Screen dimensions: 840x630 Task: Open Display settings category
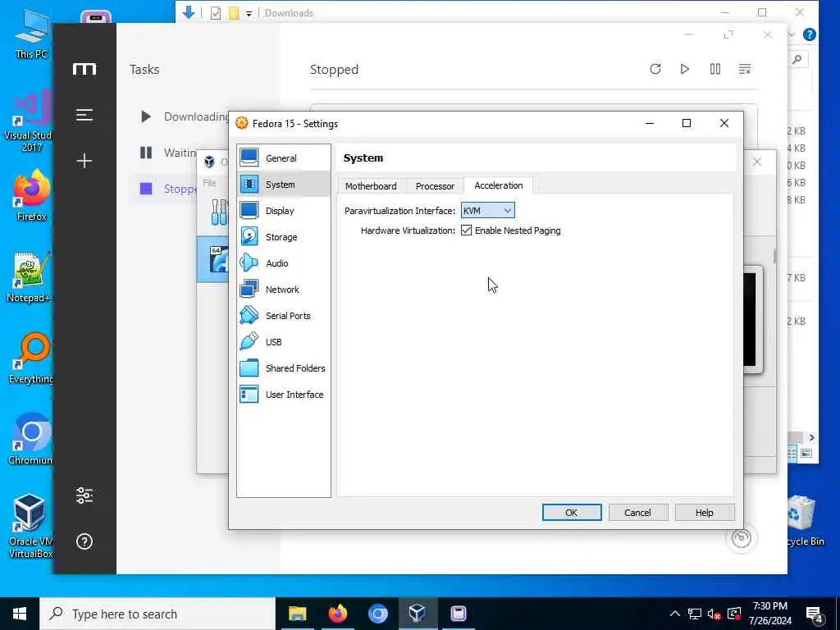283,211
